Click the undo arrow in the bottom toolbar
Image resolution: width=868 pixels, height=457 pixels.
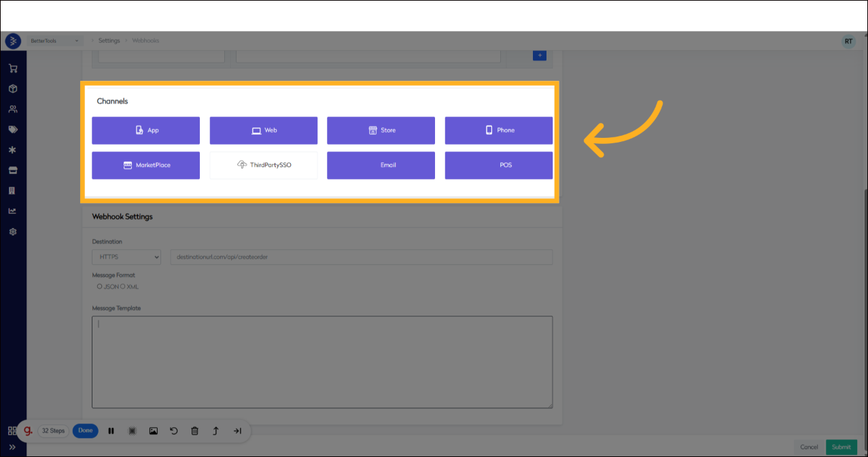pyautogui.click(x=174, y=431)
